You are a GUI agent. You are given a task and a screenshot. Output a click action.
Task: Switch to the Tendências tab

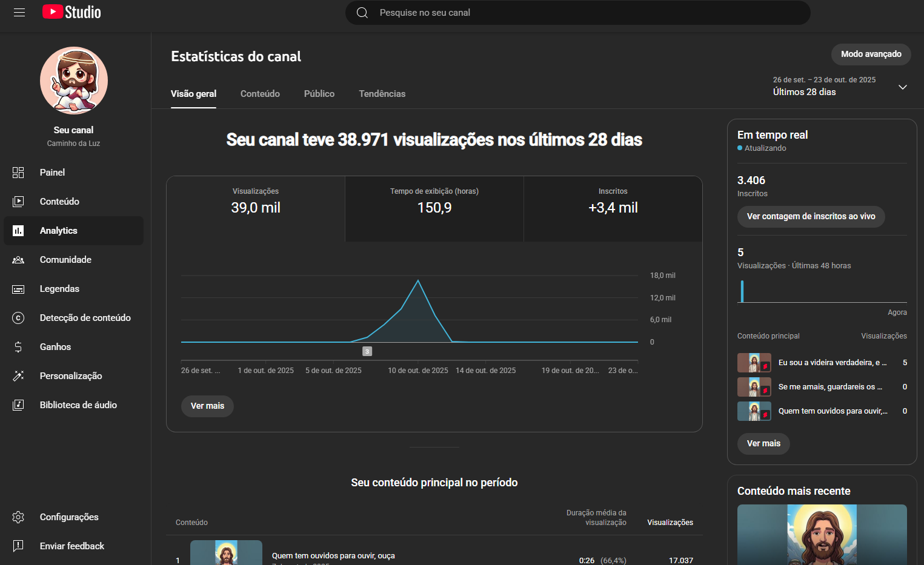tap(382, 94)
